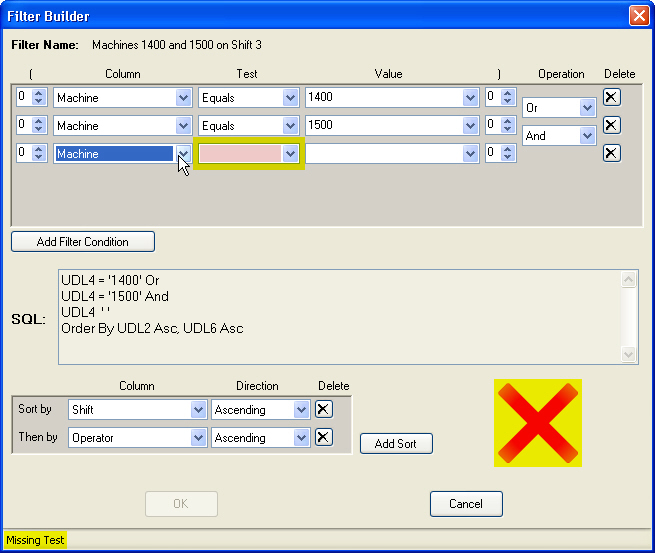Delete the Then by Operator sort row

324,437
